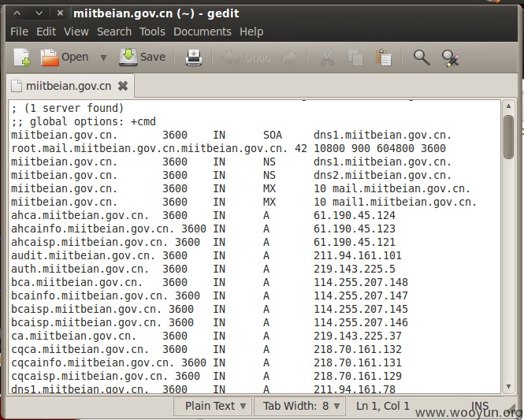Click the IP 61.190.45.124

point(355,215)
